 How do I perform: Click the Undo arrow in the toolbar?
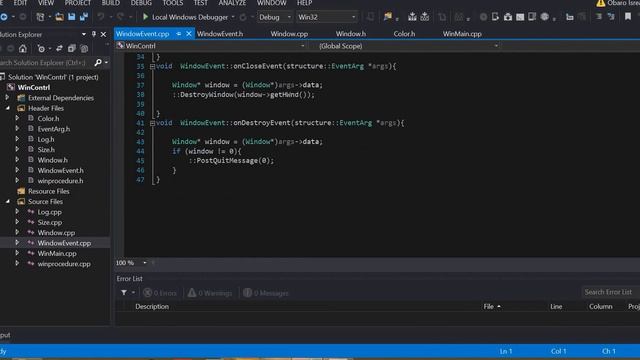[x=100, y=17]
